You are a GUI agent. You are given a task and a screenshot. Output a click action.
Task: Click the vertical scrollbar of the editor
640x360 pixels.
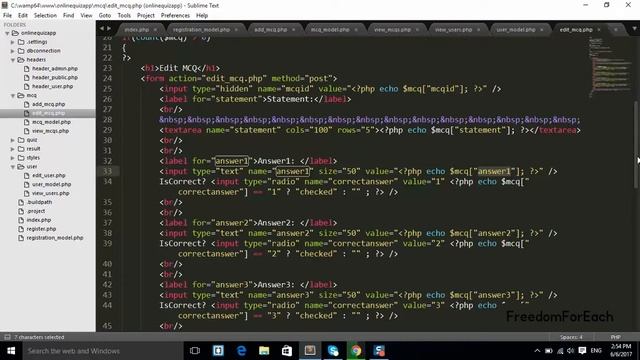636,144
